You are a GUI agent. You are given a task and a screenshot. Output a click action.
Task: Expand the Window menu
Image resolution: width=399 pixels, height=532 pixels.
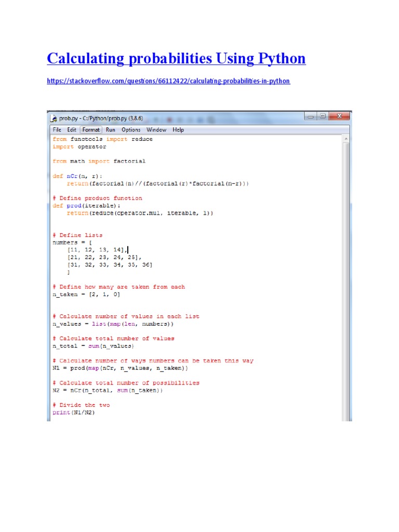[x=156, y=130]
